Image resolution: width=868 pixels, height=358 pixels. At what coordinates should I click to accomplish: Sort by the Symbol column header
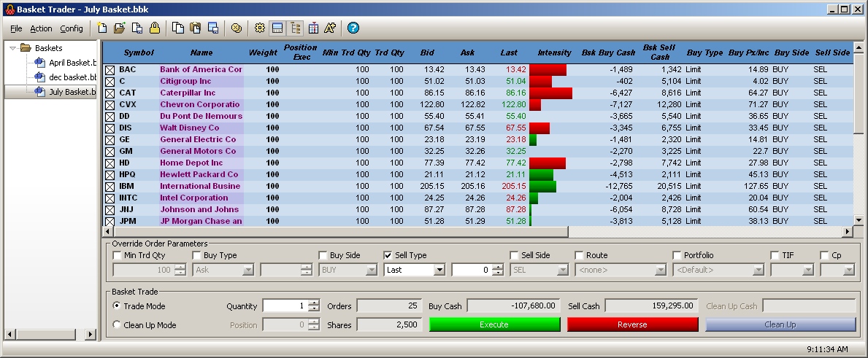pos(139,53)
